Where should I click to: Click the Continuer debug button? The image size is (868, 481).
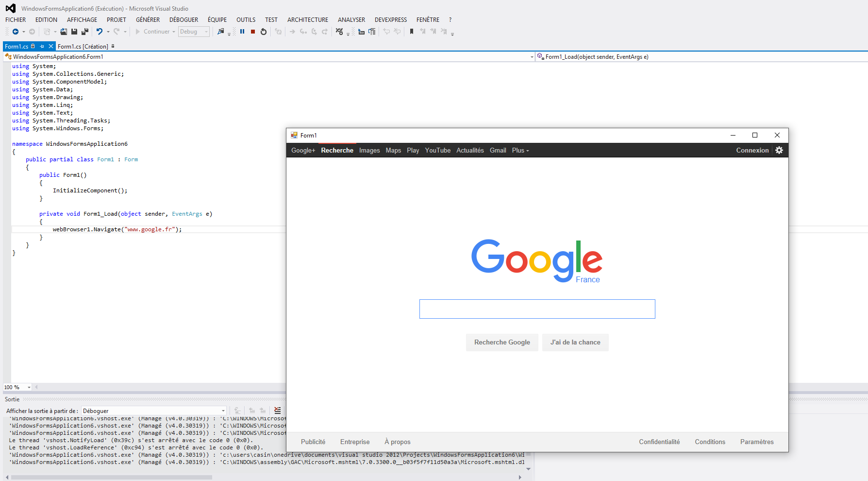[x=152, y=32]
